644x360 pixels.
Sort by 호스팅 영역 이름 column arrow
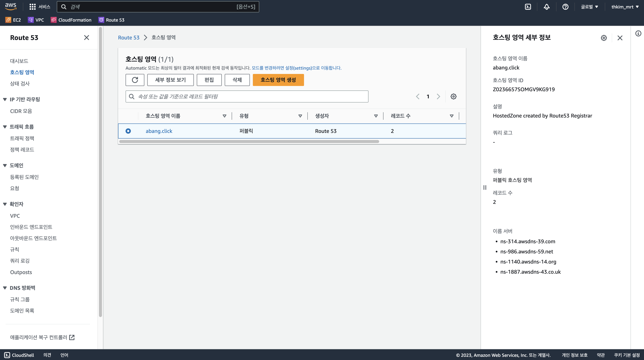224,116
